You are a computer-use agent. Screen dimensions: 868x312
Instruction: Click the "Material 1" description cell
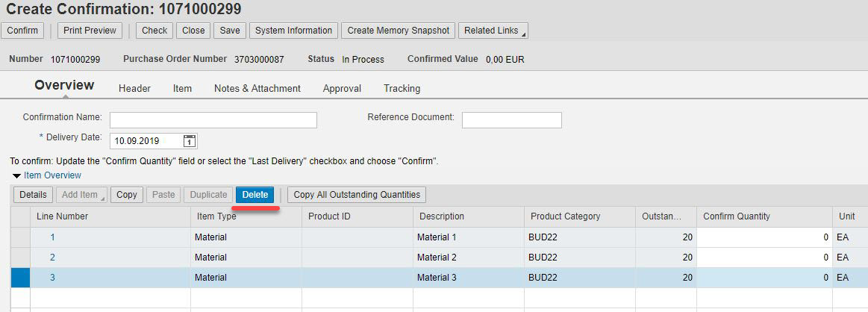[469, 237]
